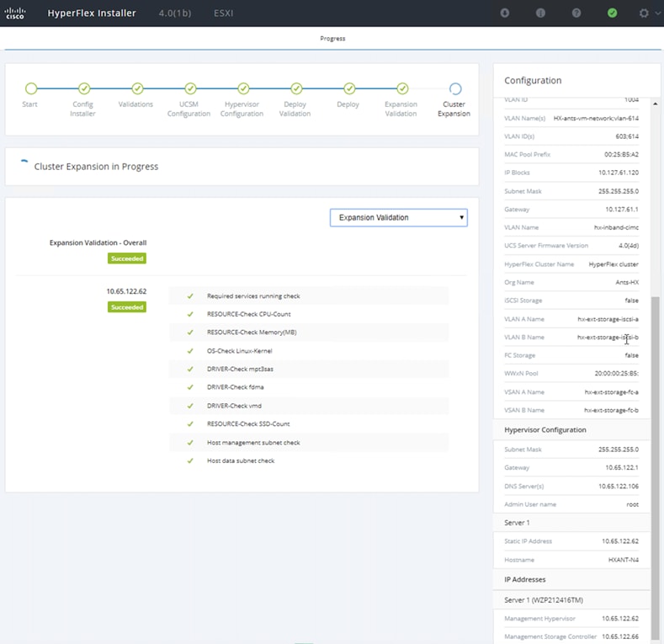Click the Succeeded badge under Expansion Validation - Overall
This screenshot has width=664, height=644.
click(x=127, y=258)
